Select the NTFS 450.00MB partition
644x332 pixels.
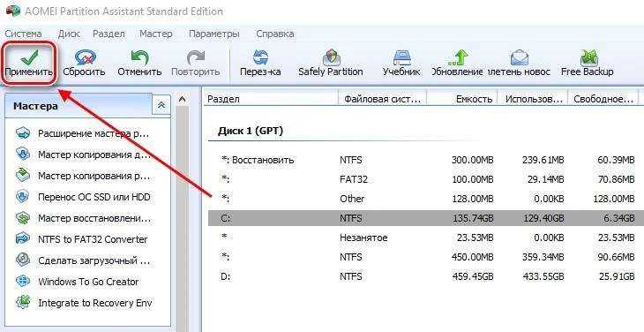[426, 257]
